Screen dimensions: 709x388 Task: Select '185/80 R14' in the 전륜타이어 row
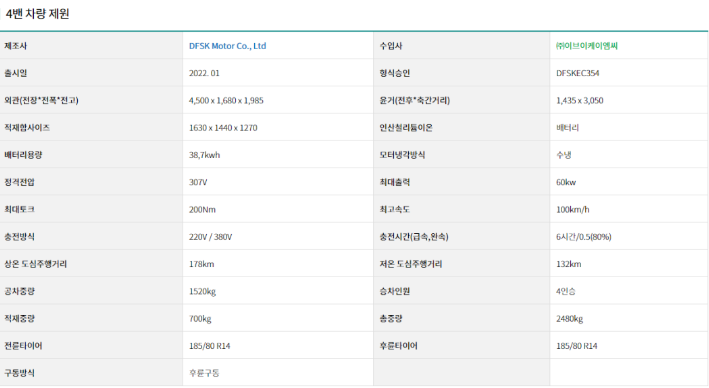[x=209, y=345]
